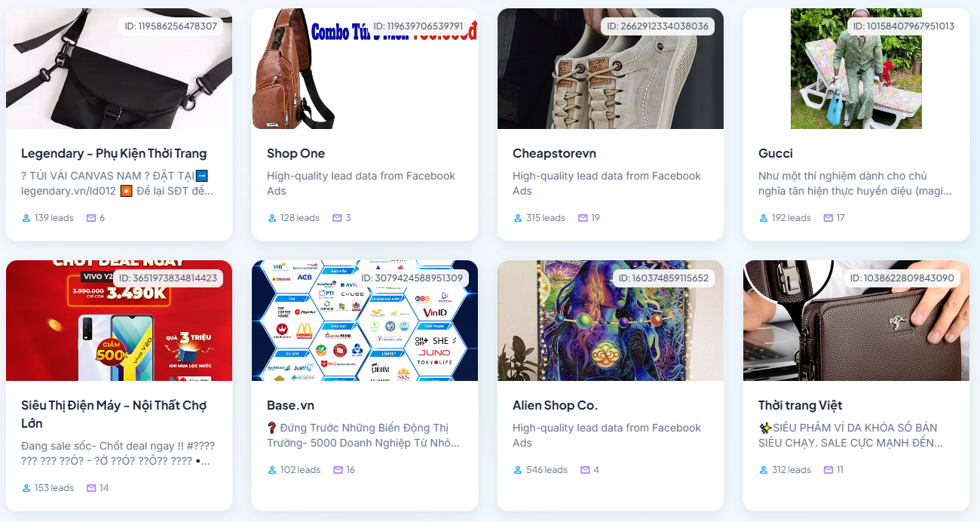Open the Legendary – Phụ Kiện Thời Trang title
This screenshot has height=522, width=980.
click(114, 153)
